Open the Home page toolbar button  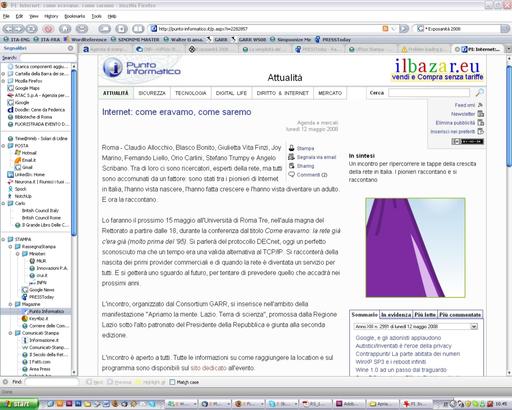65,29
